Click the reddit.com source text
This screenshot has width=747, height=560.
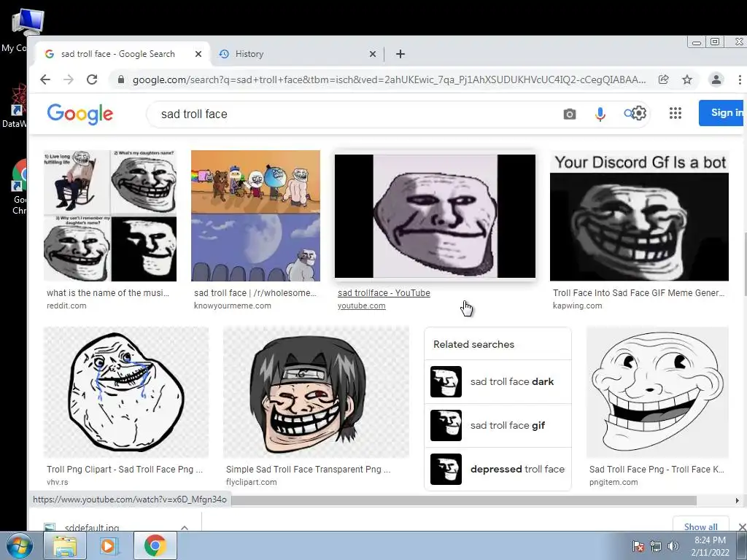[66, 306]
